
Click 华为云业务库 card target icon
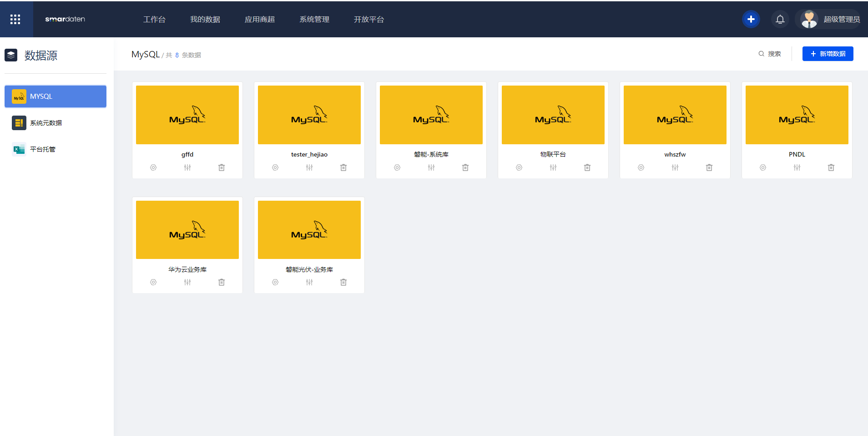click(153, 282)
